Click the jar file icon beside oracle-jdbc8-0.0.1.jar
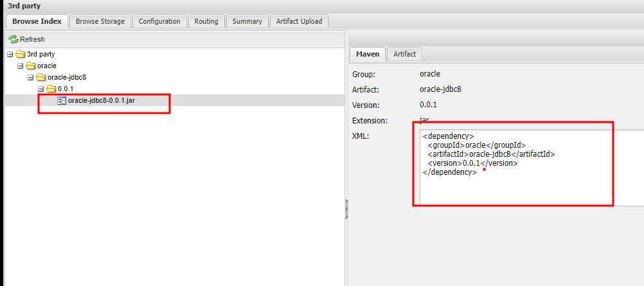644x286 pixels. pyautogui.click(x=62, y=101)
